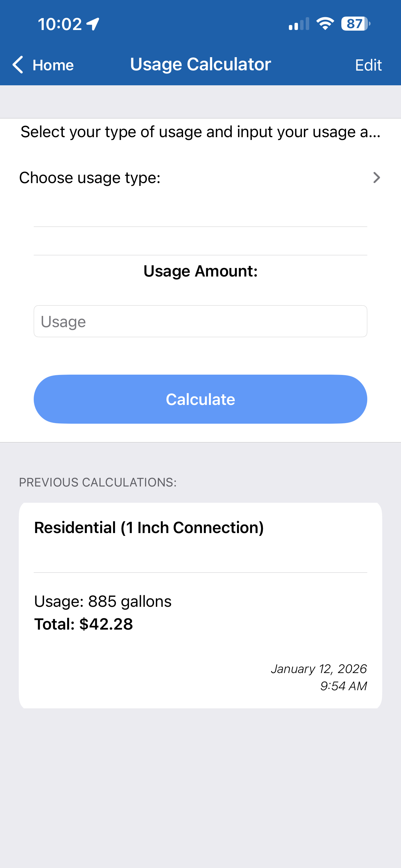Open the usage type chevron
401x868 pixels.
(377, 177)
